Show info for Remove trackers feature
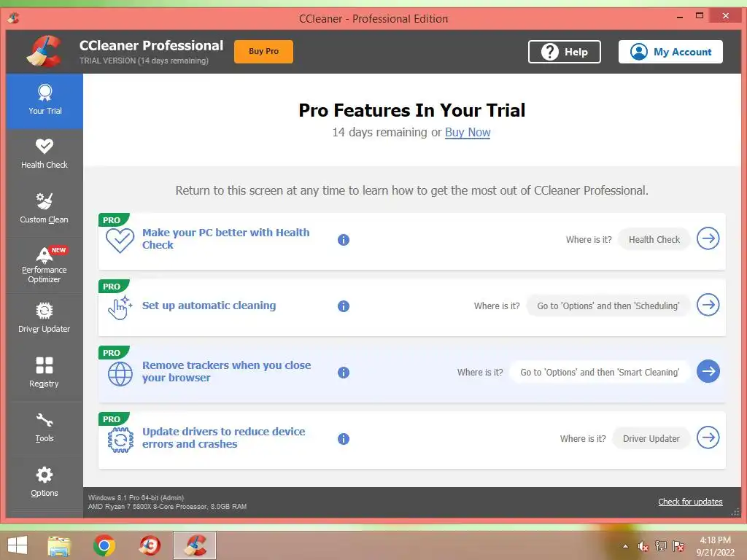The height and width of the screenshot is (560, 747). click(344, 373)
